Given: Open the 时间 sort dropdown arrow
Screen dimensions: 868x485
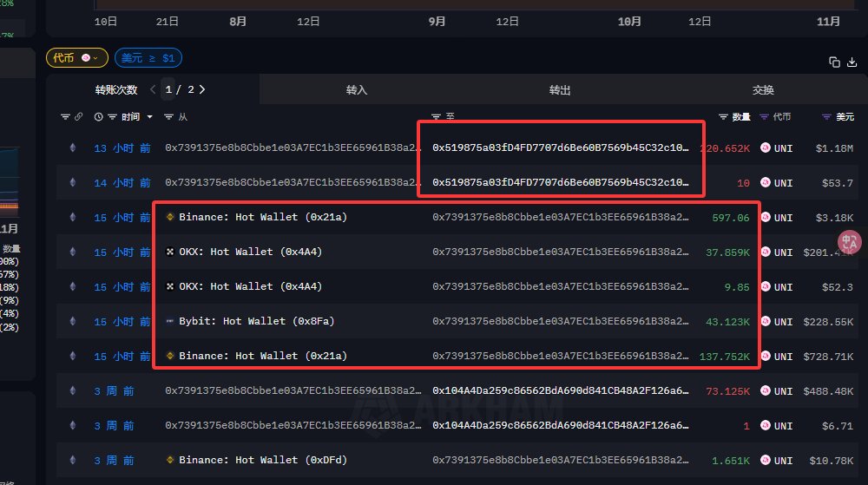Looking at the screenshot, I should [149, 116].
